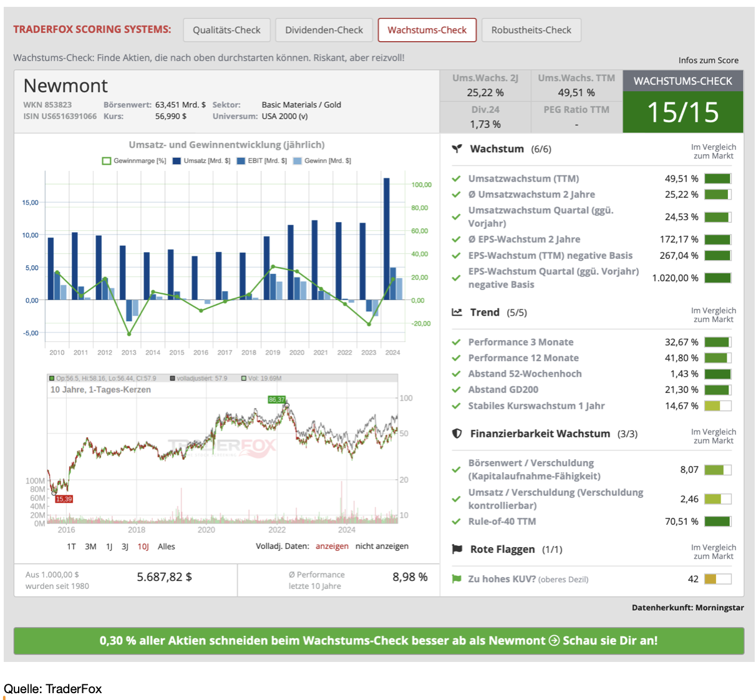Click the Div.24 value 1,73 %
The width and height of the screenshot is (756, 700).
point(485,124)
